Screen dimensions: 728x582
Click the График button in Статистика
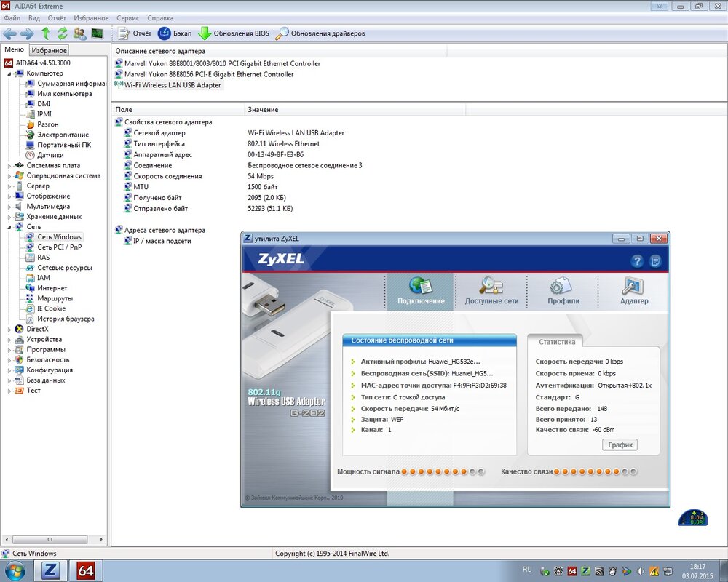(620, 445)
